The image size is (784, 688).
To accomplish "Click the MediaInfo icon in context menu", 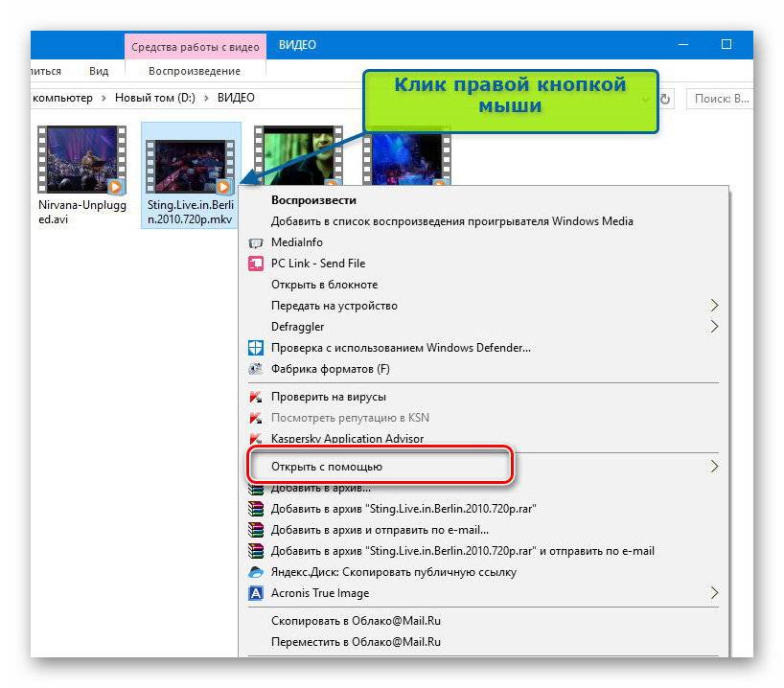I will pyautogui.click(x=256, y=243).
